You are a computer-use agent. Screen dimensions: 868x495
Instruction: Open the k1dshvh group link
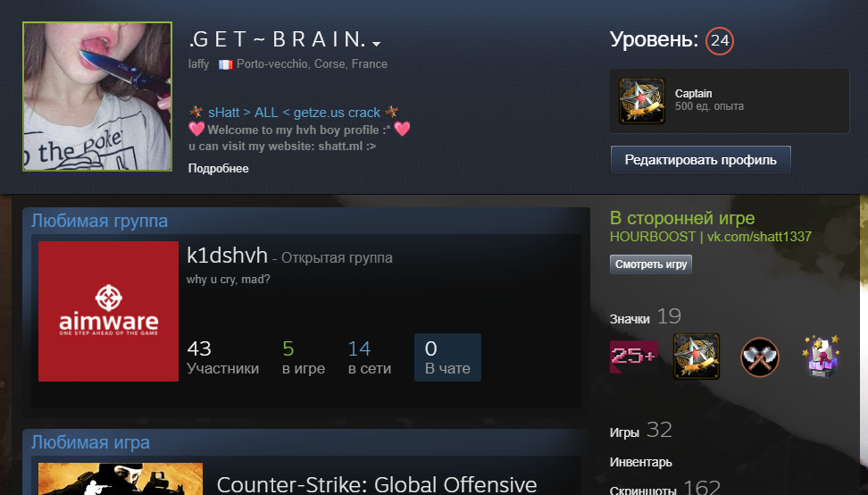pyautogui.click(x=227, y=256)
